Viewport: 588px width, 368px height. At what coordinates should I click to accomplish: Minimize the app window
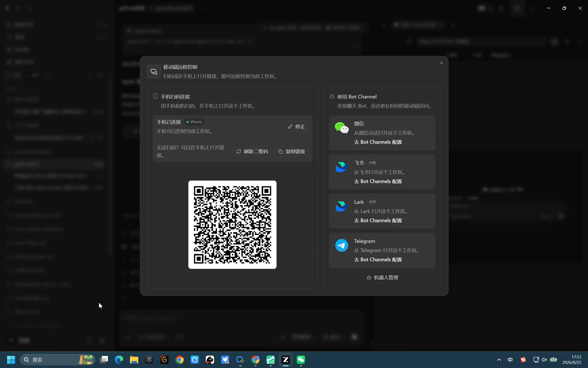548,8
